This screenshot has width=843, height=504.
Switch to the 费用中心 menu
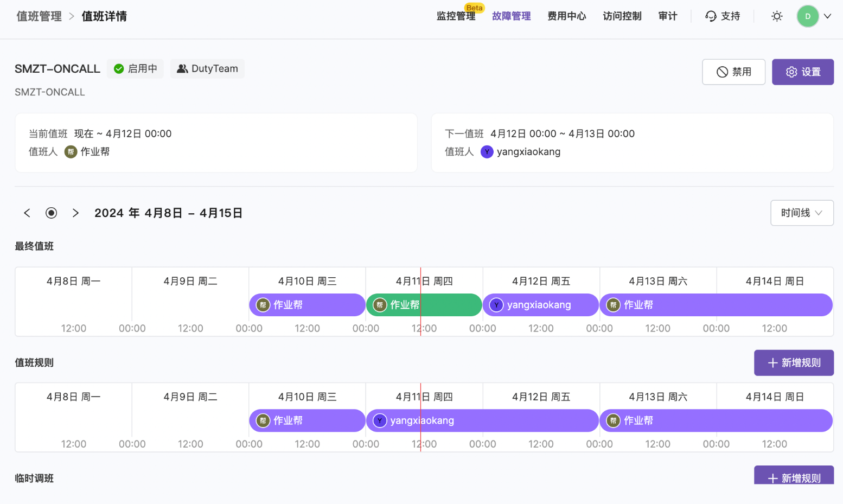[x=566, y=16]
